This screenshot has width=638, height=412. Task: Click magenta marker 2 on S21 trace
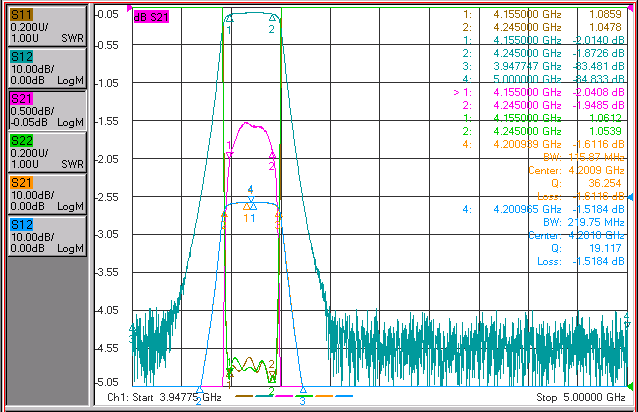click(273, 155)
